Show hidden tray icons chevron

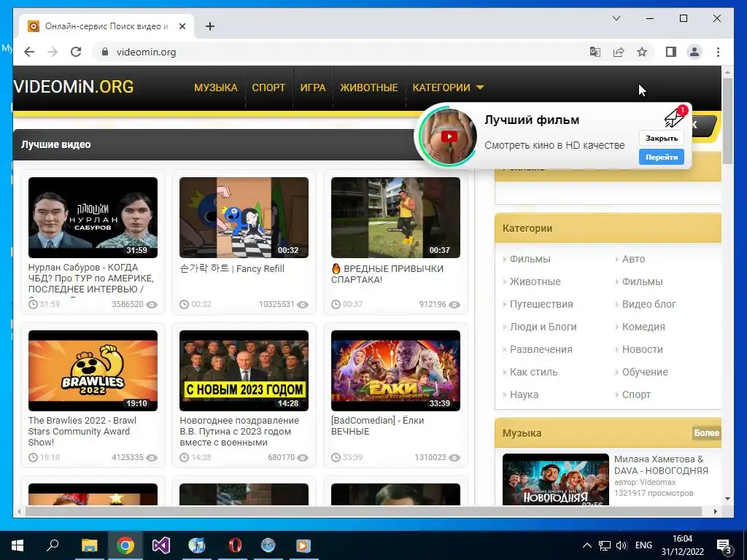(587, 545)
